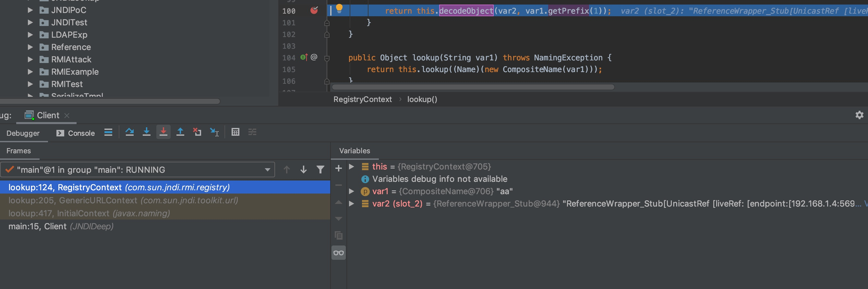Toggle the glasses Show Watches button
The width and height of the screenshot is (868, 289).
point(339,253)
